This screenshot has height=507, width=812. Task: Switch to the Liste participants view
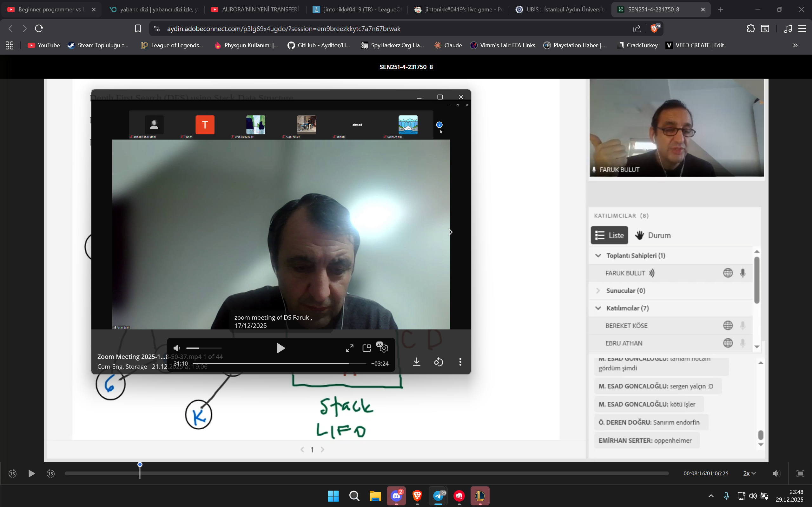pos(609,235)
